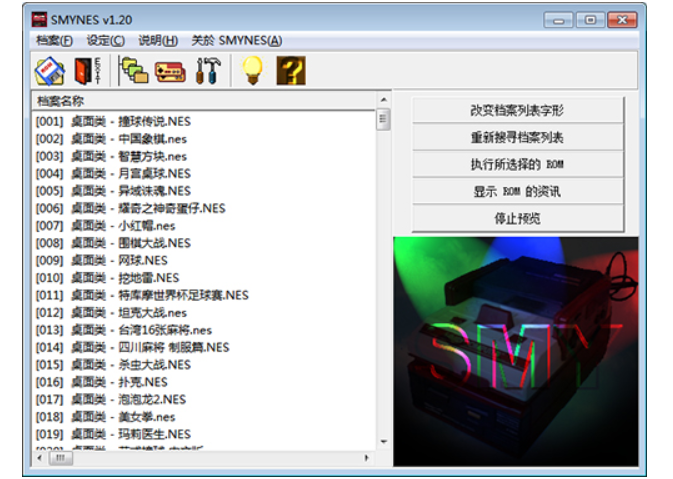Viewport: 673px width, 479px height.
Task: Open the hammer and wrench tools icon
Action: coord(207,70)
